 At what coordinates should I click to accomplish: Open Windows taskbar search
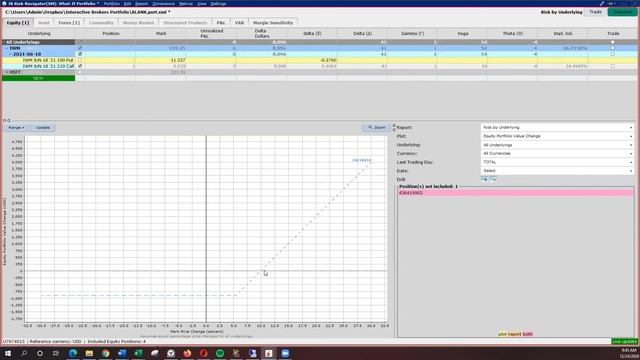pos(24,353)
